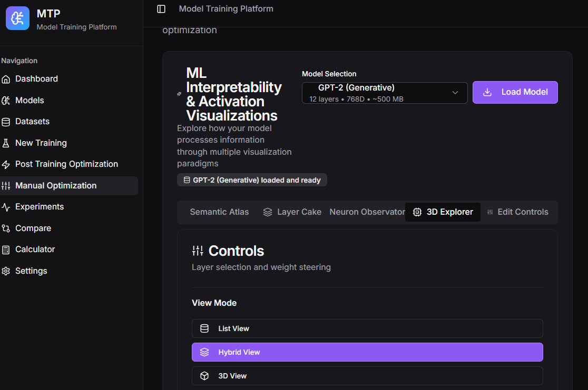Click the Datasets database icon
The width and height of the screenshot is (588, 390).
(x=6, y=122)
